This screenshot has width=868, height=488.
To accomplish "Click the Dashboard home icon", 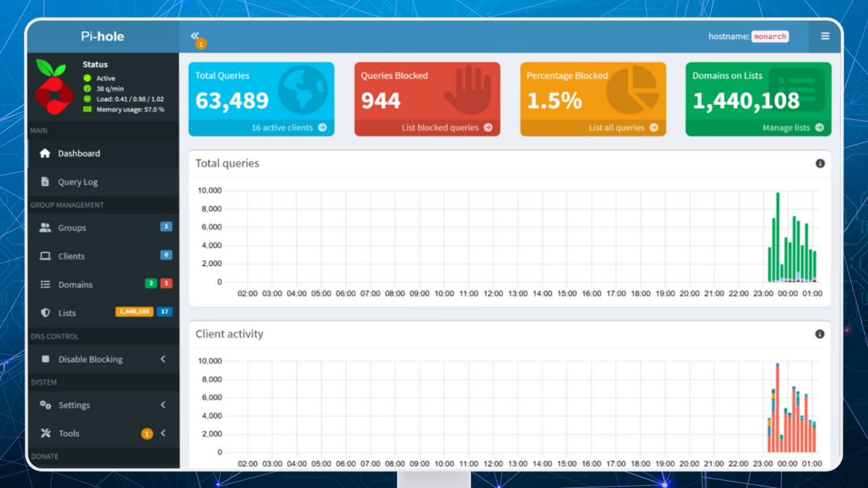I will (x=45, y=153).
